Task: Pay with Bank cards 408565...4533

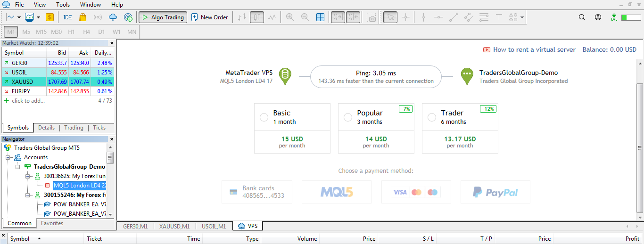Action: pos(257,192)
